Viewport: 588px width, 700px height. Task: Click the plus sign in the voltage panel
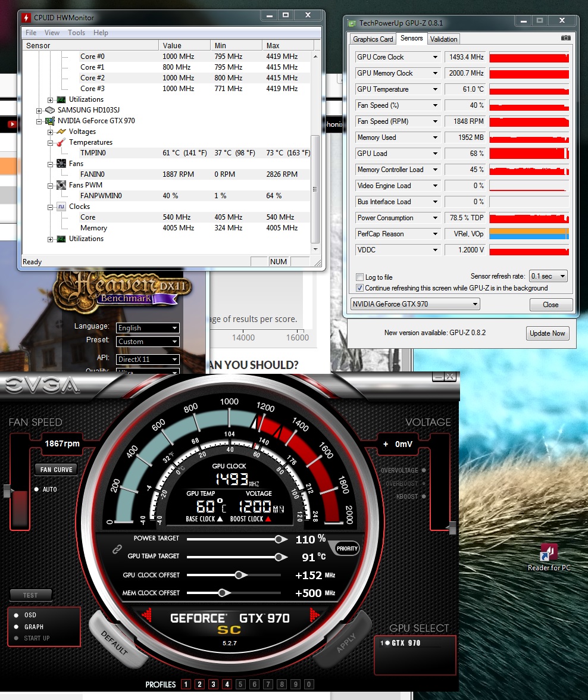[386, 444]
